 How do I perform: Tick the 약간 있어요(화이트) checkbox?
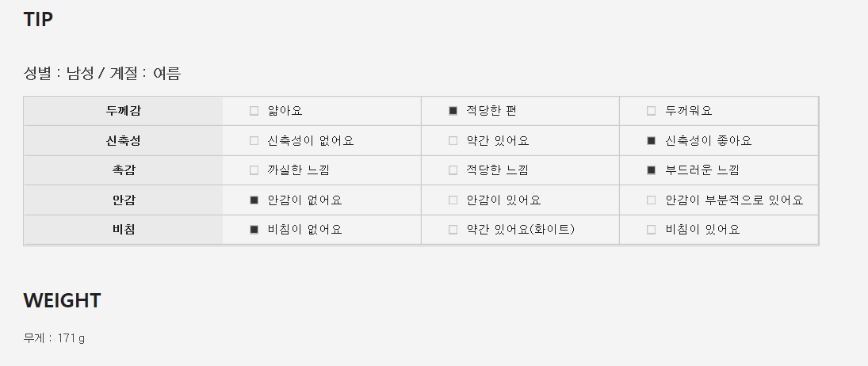click(x=453, y=230)
